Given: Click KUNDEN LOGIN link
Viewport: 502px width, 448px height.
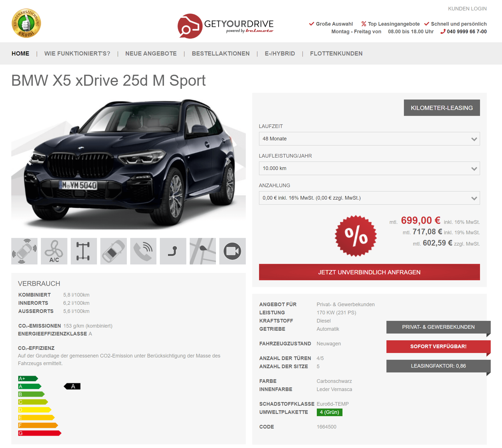Looking at the screenshot, I should 467,9.
